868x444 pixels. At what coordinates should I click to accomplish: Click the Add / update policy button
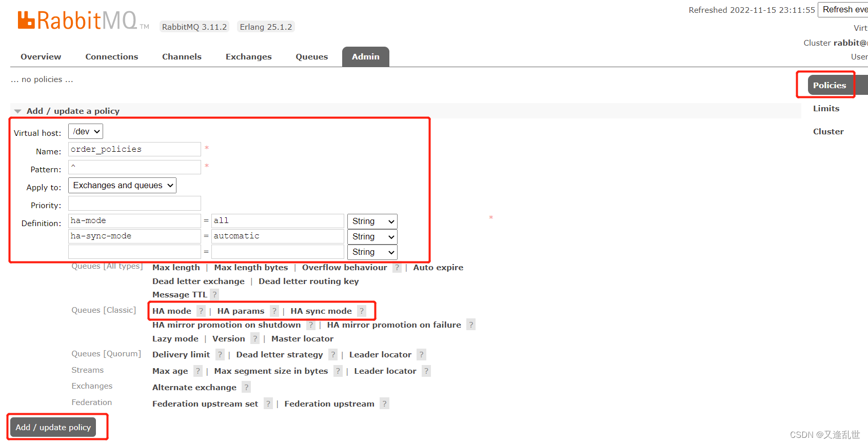coord(53,427)
